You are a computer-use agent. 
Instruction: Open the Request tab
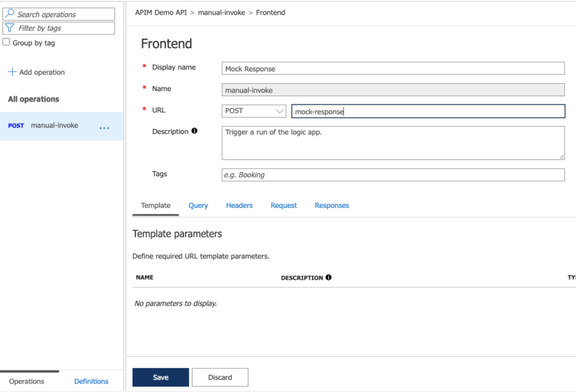[284, 205]
